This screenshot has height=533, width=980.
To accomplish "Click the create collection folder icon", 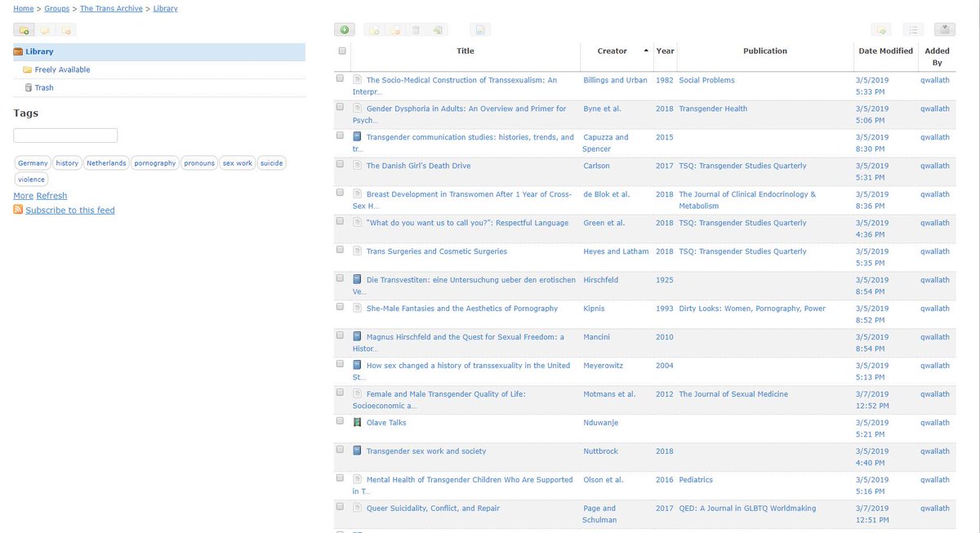I will (x=24, y=30).
